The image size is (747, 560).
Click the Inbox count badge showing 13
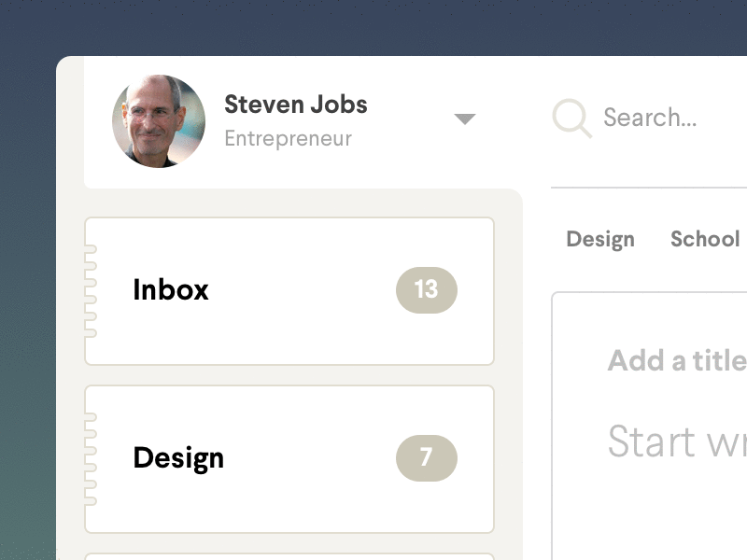[x=427, y=289]
